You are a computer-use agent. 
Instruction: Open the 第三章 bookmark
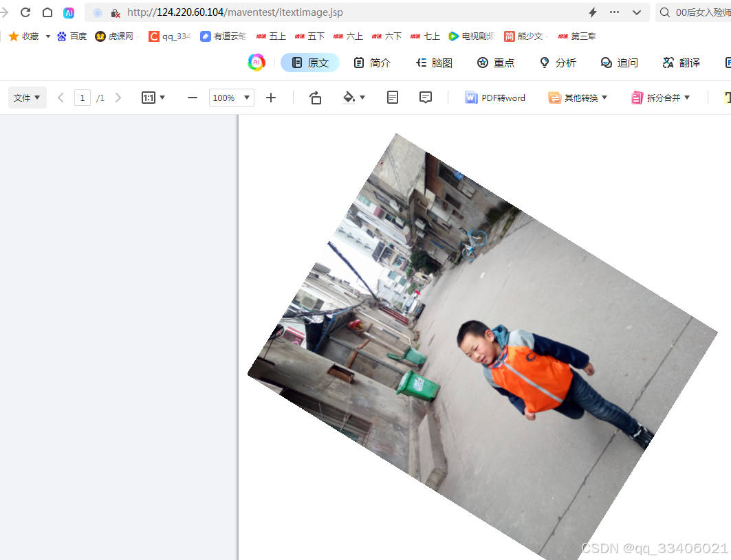tap(577, 36)
